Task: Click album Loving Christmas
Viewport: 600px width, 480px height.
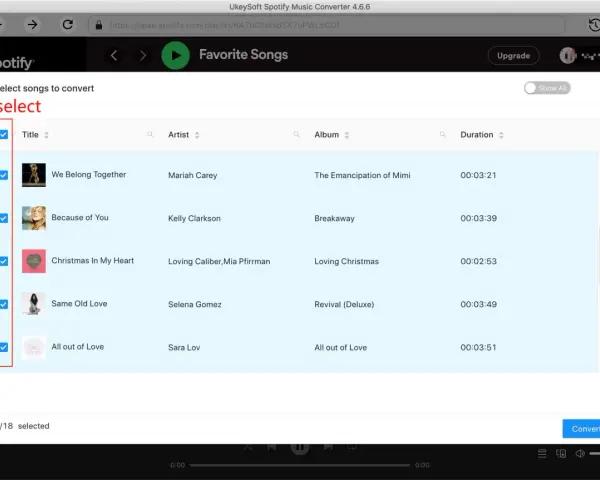Action: pyautogui.click(x=347, y=261)
